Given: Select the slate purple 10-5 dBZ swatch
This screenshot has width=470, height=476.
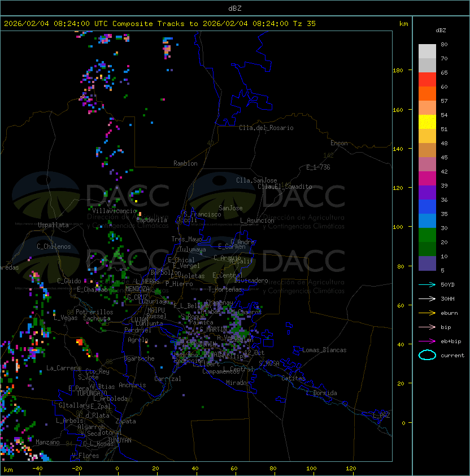Looking at the screenshot, I should pyautogui.click(x=427, y=263).
